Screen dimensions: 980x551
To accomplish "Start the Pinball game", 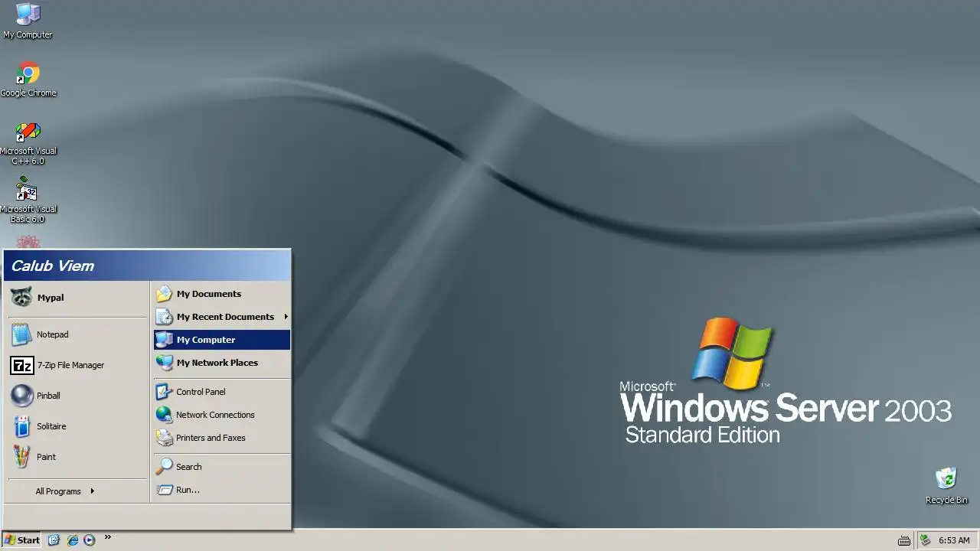I will [77, 396].
